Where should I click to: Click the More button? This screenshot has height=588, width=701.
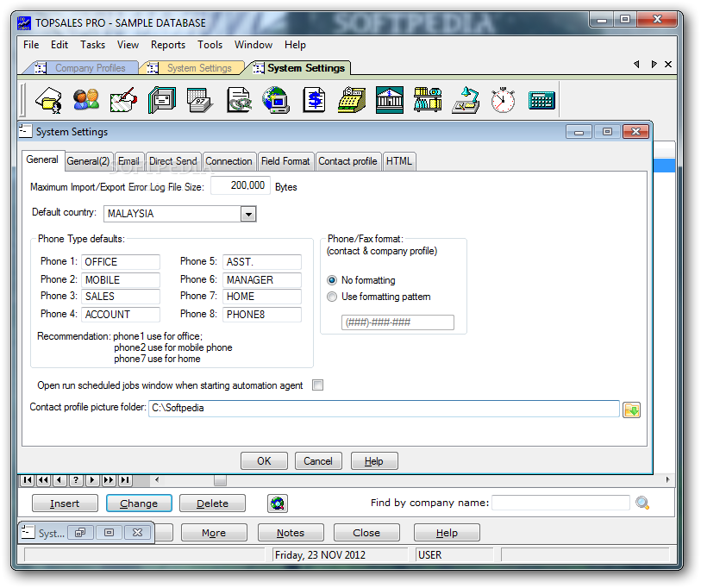[214, 533]
